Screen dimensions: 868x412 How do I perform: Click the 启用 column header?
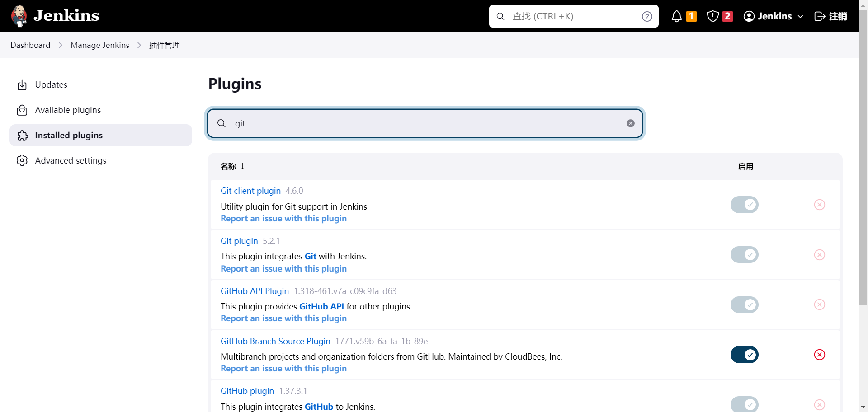pyautogui.click(x=745, y=166)
